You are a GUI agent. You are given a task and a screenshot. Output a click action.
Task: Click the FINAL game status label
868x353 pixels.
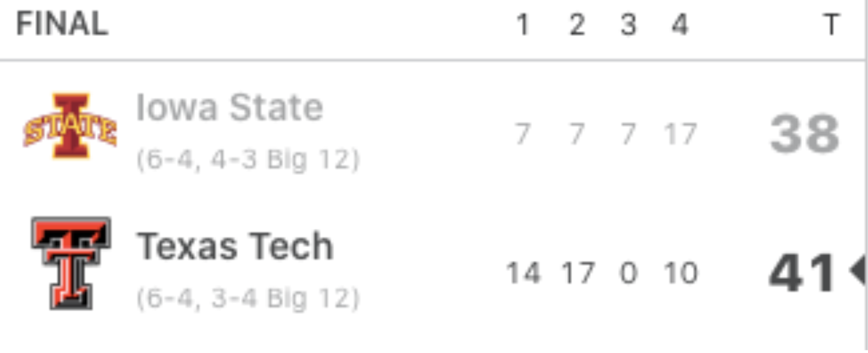[x=62, y=24]
